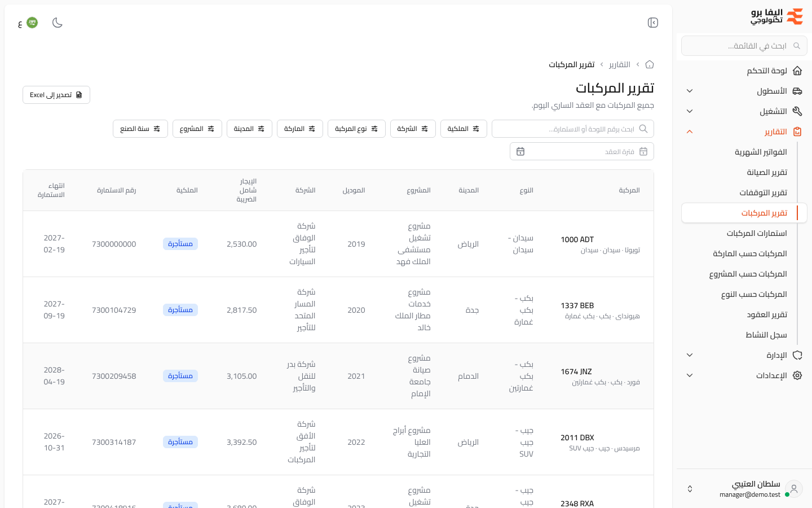Open the المدينة filter dropdown
This screenshot has height=508, width=812.
click(x=249, y=129)
